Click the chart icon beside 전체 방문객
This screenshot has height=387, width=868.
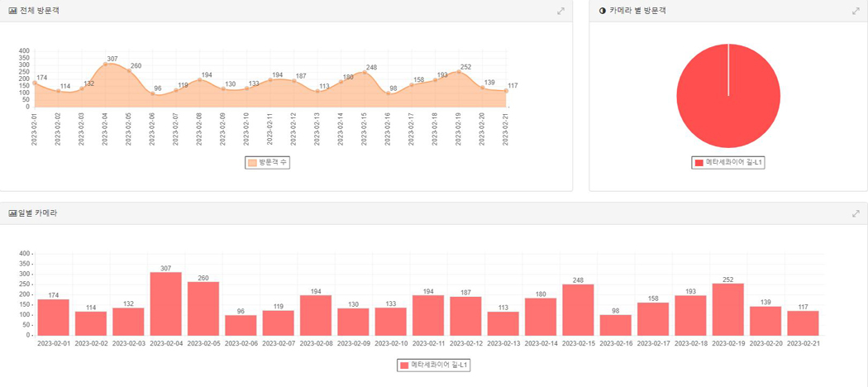pos(12,11)
